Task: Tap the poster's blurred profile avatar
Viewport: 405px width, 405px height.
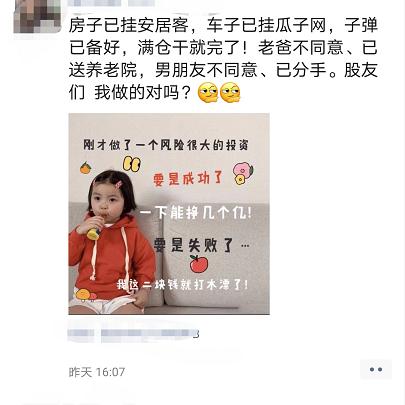Action: pyautogui.click(x=37, y=16)
